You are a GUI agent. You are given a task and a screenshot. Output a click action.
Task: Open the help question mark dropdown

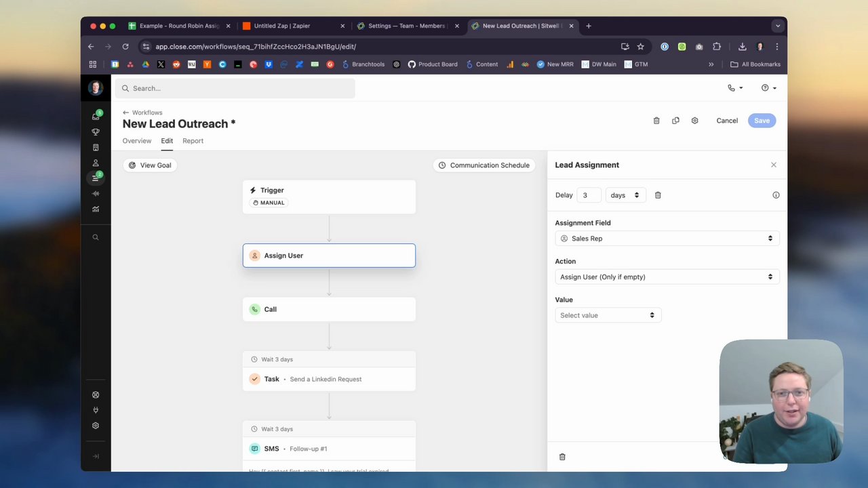pos(768,88)
